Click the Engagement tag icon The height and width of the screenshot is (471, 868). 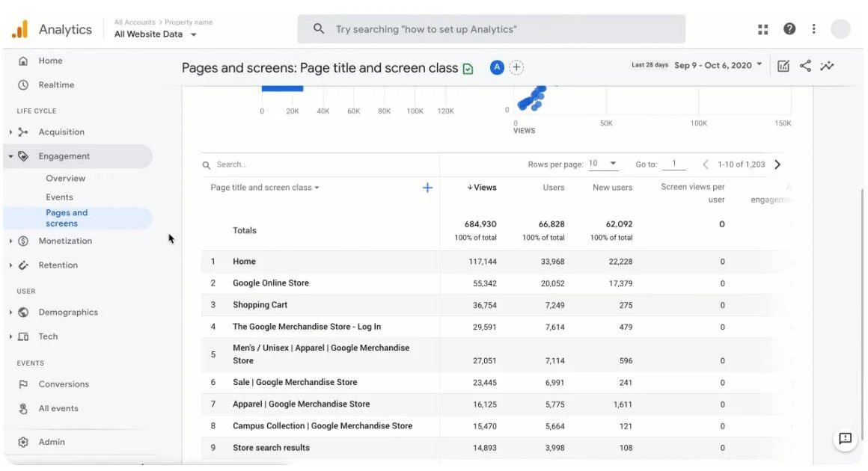click(23, 156)
